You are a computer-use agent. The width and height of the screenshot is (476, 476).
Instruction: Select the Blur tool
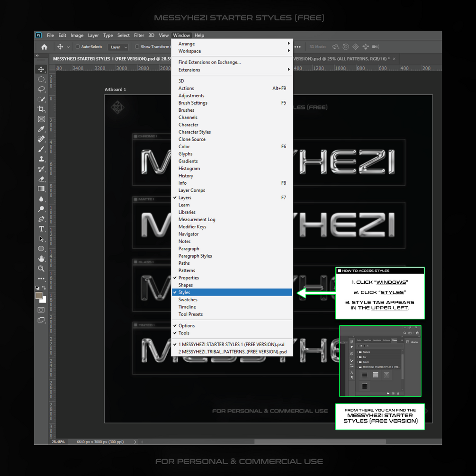click(41, 199)
